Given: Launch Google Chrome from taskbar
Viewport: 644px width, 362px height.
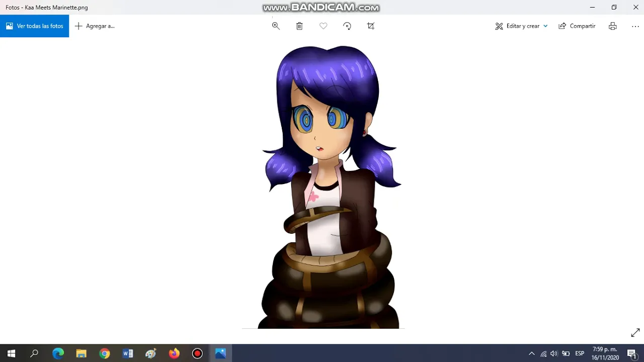Looking at the screenshot, I should point(104,353).
